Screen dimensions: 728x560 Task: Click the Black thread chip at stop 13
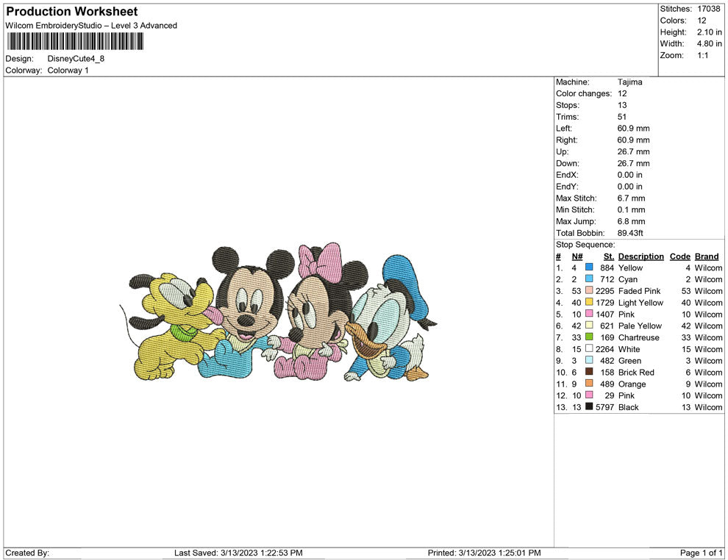[590, 407]
